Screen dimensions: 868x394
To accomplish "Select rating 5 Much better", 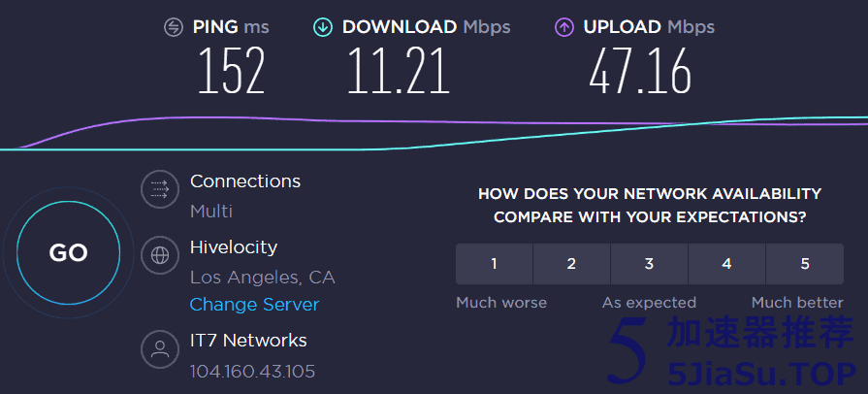I will click(805, 264).
